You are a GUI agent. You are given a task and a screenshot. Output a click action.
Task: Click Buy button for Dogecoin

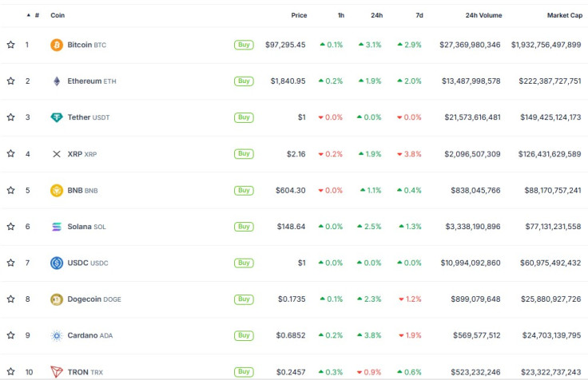(244, 299)
